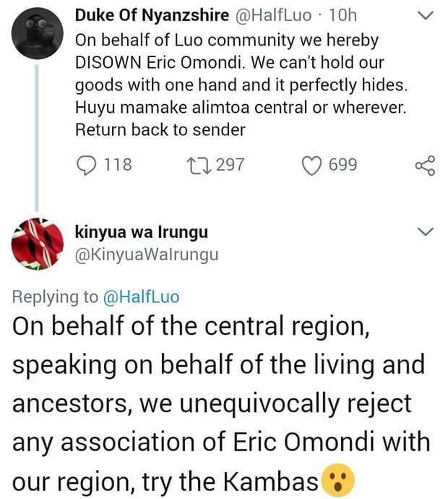This screenshot has height=499, width=448.
Task: Click the 118 replies count
Action: click(x=118, y=165)
